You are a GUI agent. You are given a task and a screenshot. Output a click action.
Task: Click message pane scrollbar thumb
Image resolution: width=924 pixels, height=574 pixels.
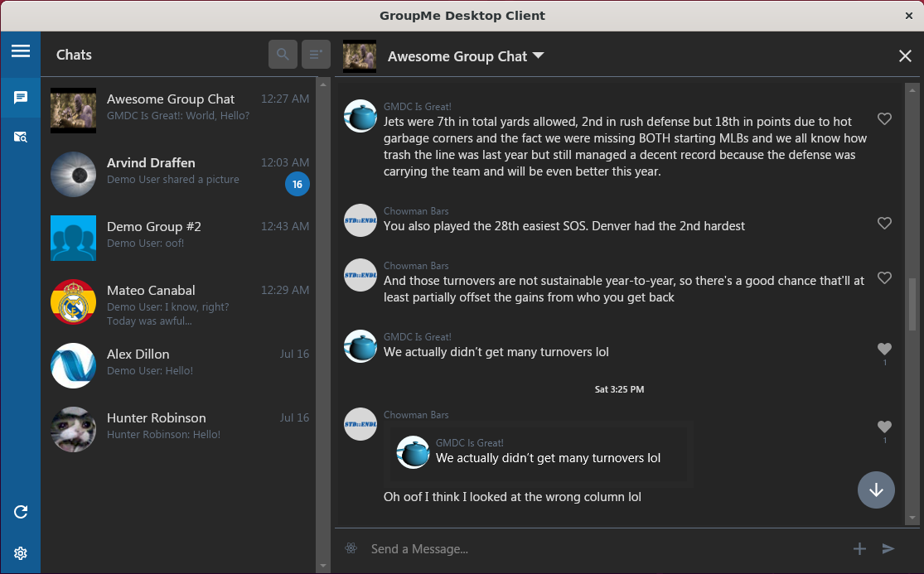[912, 304]
